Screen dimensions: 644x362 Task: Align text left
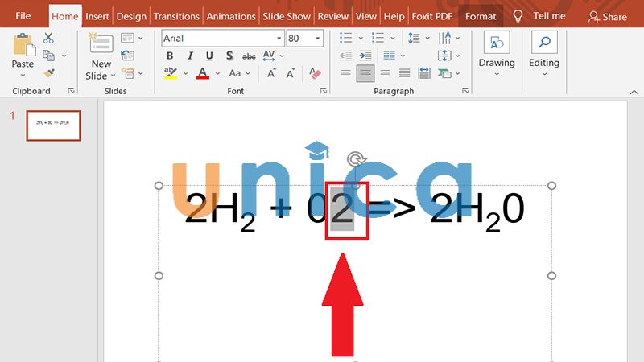[x=345, y=73]
